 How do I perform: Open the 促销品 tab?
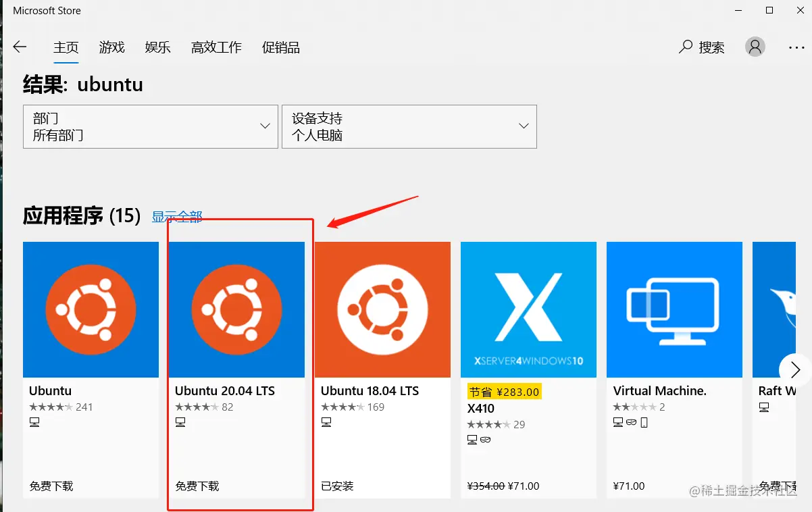tap(281, 47)
